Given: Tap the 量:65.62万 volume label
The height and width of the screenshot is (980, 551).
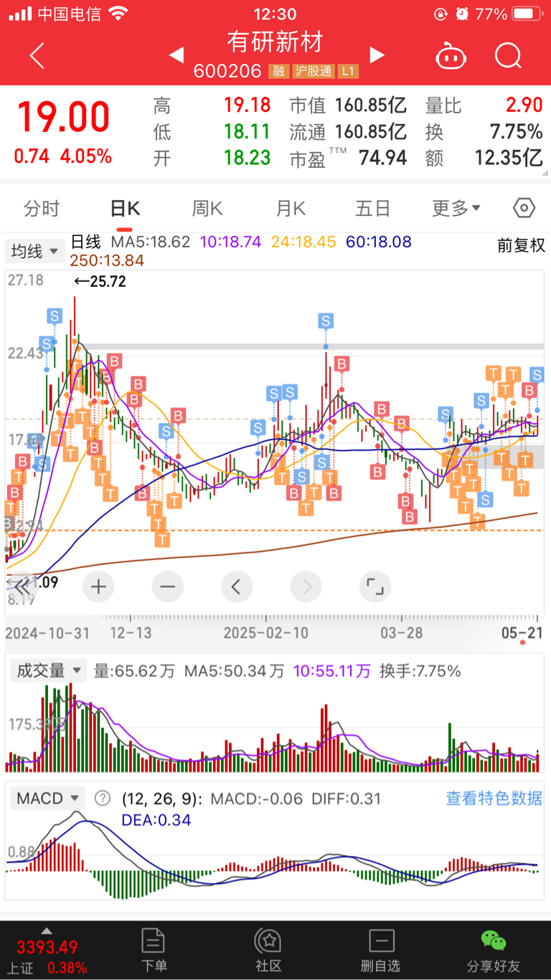Looking at the screenshot, I should (x=134, y=671).
